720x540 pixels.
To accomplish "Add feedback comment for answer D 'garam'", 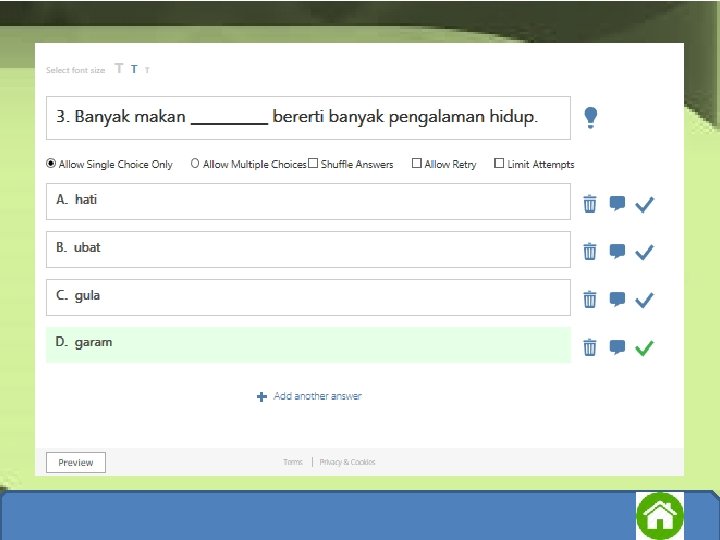I will coord(617,347).
